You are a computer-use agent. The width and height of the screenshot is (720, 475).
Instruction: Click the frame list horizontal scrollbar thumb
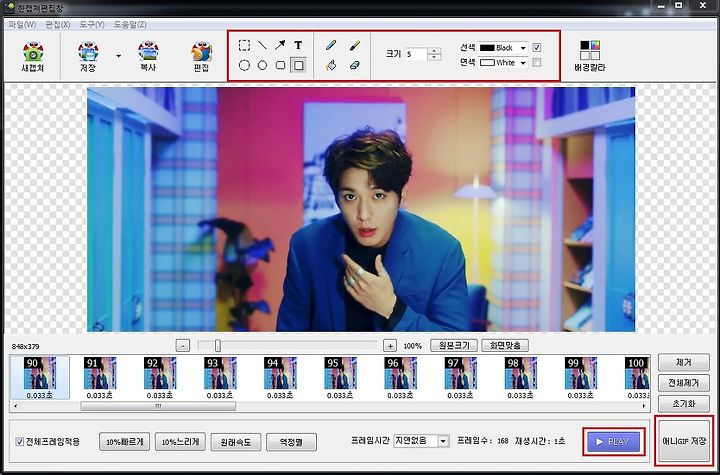click(158, 406)
